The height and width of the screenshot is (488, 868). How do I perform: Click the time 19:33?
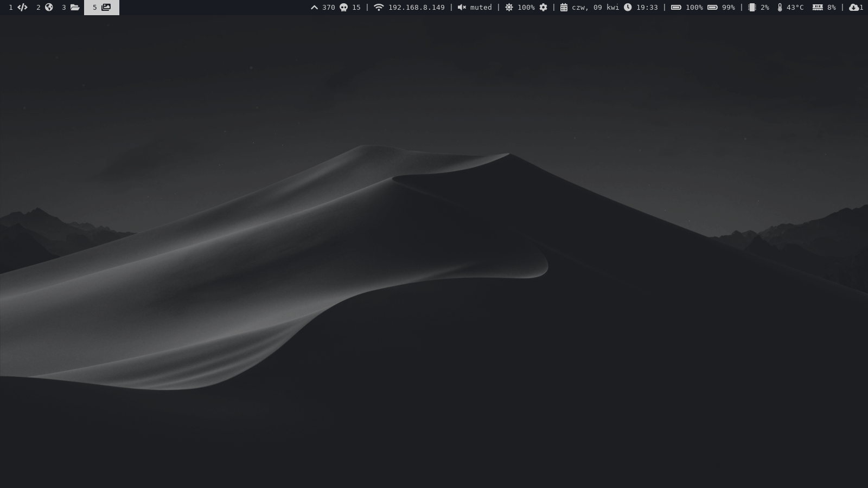(647, 8)
